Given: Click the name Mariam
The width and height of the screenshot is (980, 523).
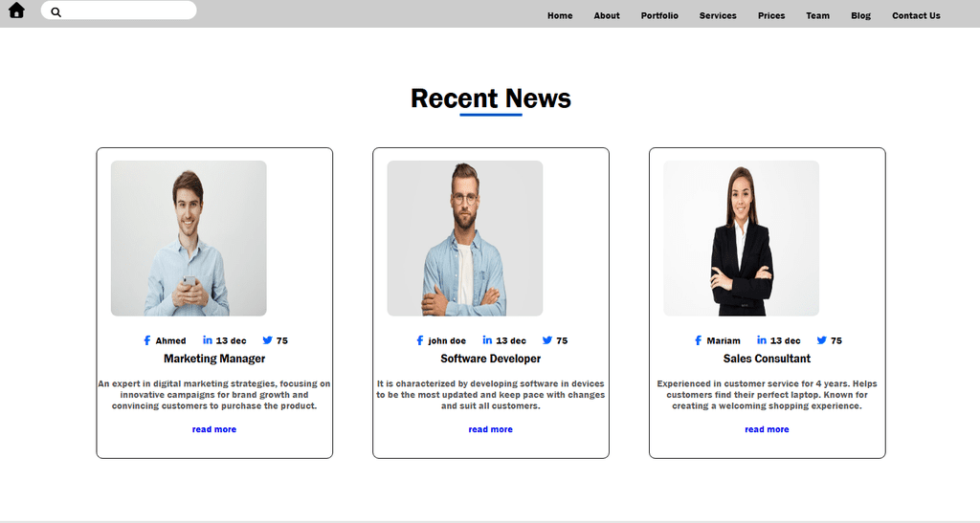Looking at the screenshot, I should [724, 340].
